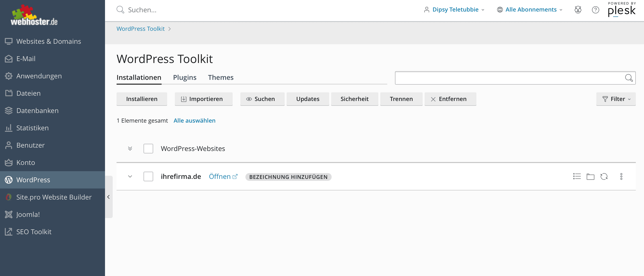
Task: Click the Alle auswählen link
Action: coord(194,120)
